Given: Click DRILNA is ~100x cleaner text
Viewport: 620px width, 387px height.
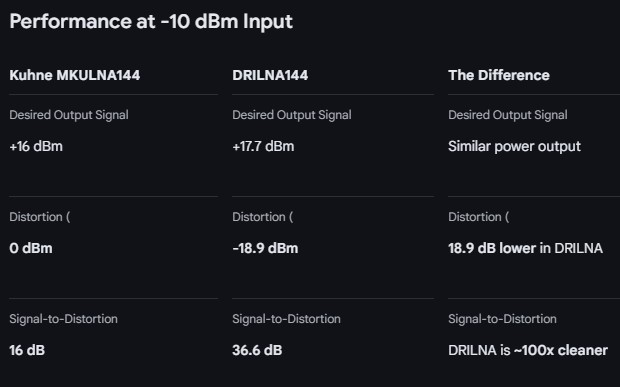Looking at the screenshot, I should pos(528,350).
